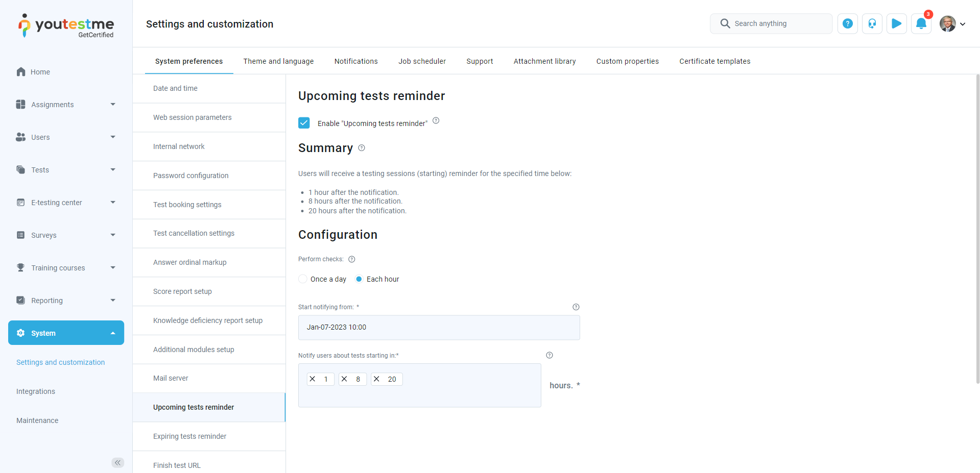Image resolution: width=980 pixels, height=473 pixels.
Task: Select the Each hour radio option
Action: point(359,279)
